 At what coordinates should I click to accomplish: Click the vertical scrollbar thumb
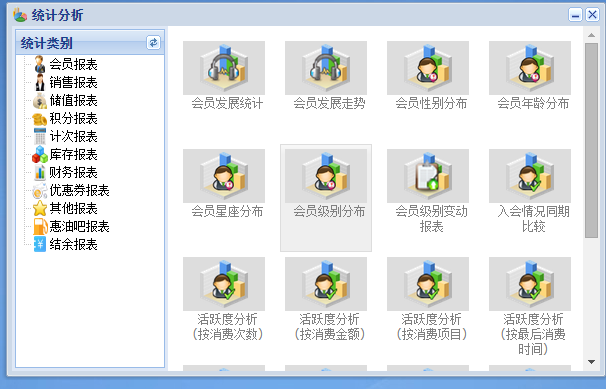(x=591, y=141)
